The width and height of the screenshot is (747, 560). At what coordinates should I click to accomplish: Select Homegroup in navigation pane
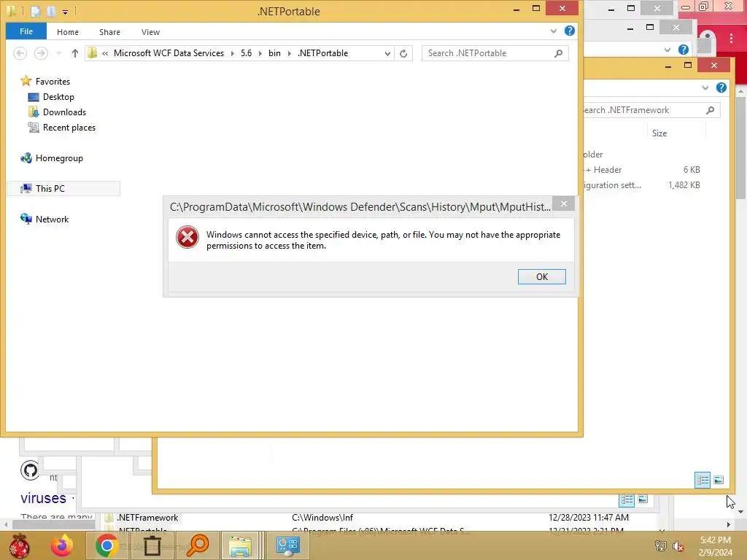(58, 158)
